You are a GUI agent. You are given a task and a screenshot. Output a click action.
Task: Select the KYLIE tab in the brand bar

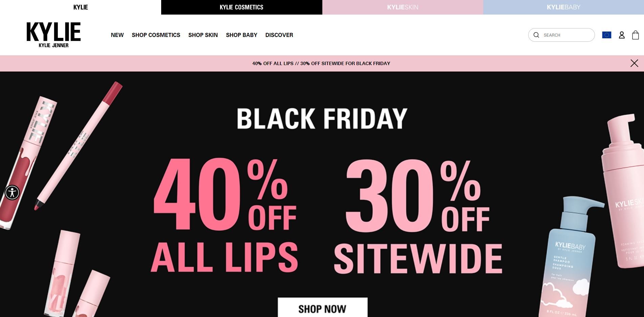pos(80,7)
